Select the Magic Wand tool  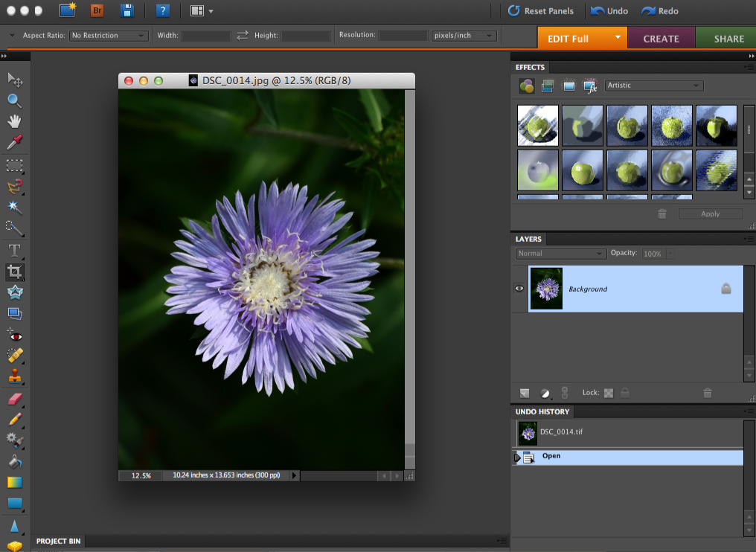point(15,207)
